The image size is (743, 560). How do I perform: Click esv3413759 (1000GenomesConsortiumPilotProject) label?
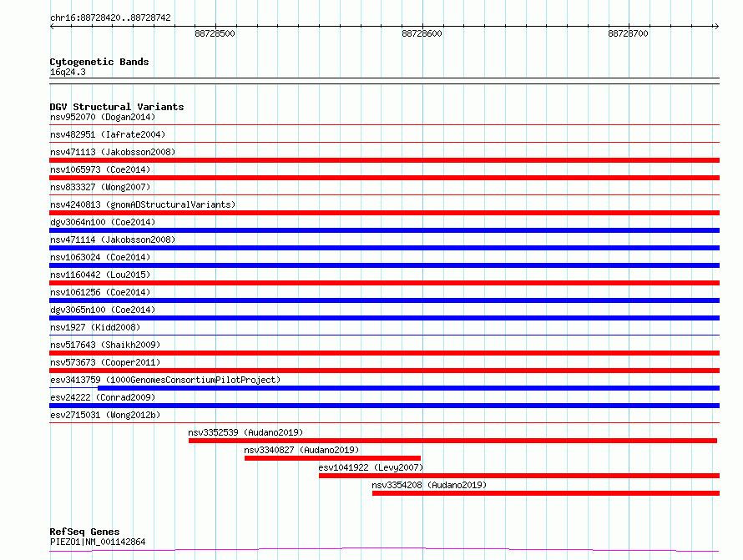[x=165, y=380]
